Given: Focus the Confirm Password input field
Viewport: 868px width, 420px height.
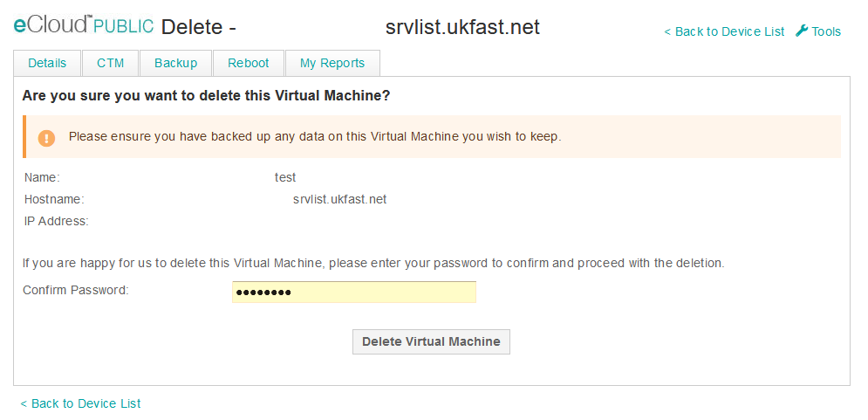Looking at the screenshot, I should pyautogui.click(x=353, y=292).
